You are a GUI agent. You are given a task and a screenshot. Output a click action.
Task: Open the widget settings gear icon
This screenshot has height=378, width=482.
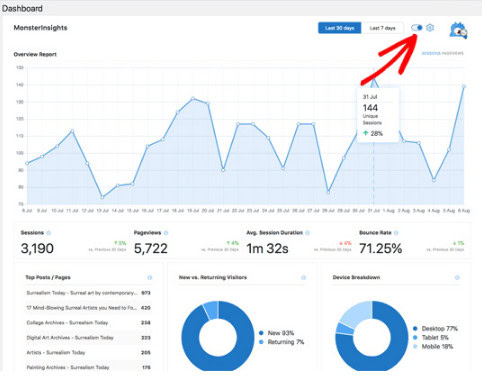pos(430,28)
